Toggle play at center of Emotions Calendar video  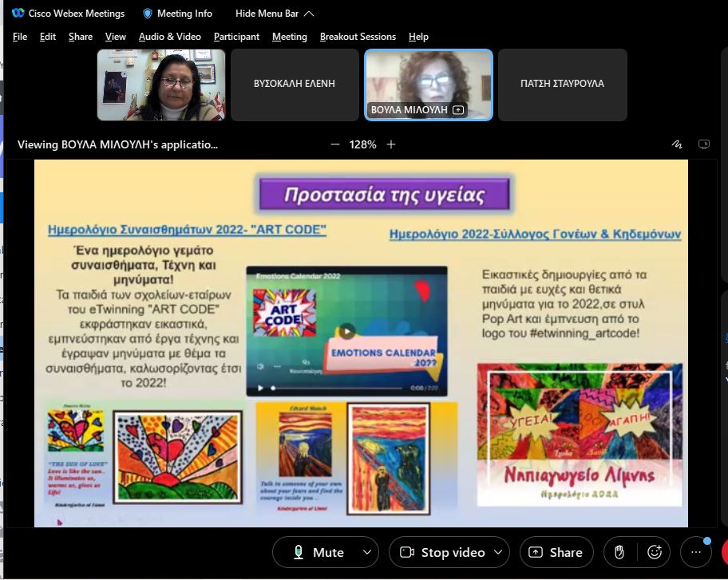[346, 331]
